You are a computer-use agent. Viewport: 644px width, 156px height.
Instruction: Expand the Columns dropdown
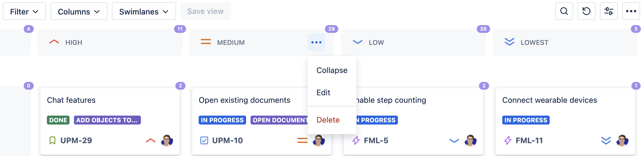(x=79, y=11)
